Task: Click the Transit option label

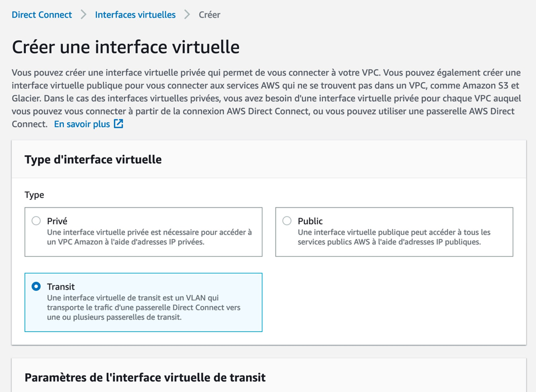Action: coord(61,287)
